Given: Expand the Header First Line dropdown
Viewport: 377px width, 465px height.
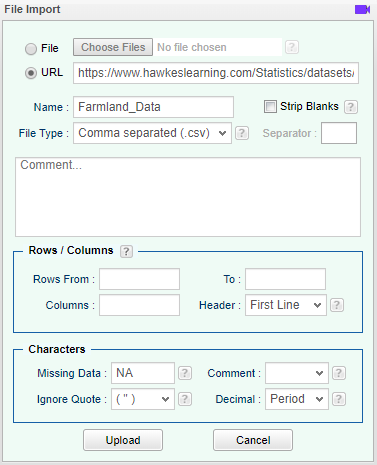Looking at the screenshot, I should click(x=286, y=305).
